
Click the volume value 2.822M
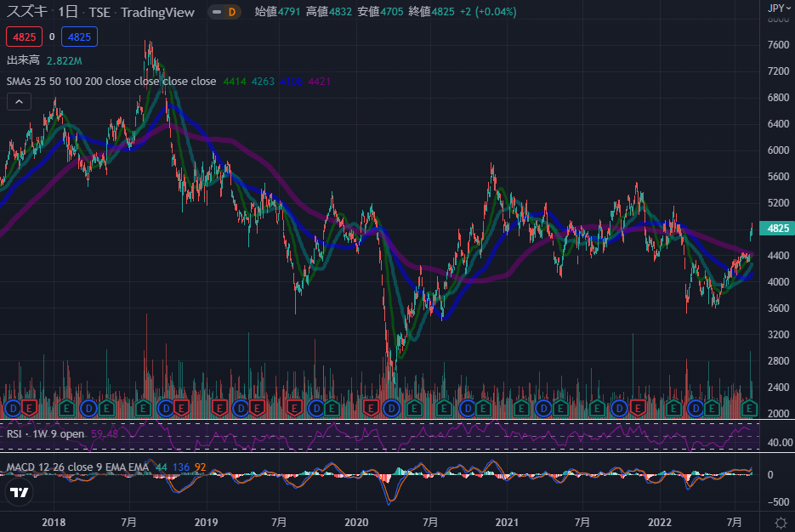coord(65,61)
